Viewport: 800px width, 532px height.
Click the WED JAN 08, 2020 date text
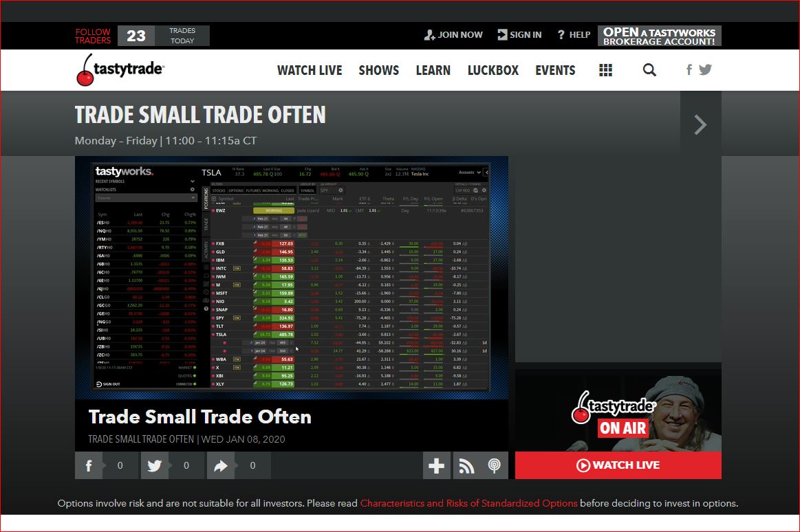point(243,439)
